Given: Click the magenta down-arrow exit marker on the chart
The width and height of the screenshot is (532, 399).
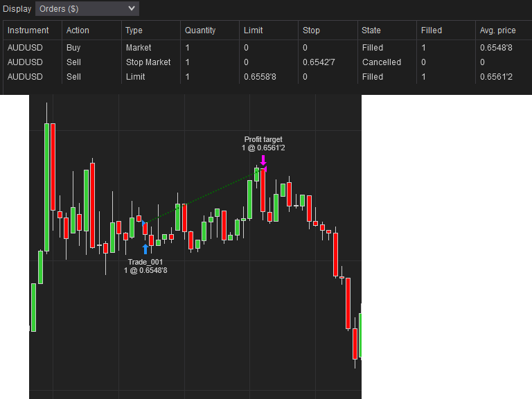Looking at the screenshot, I should [x=263, y=160].
